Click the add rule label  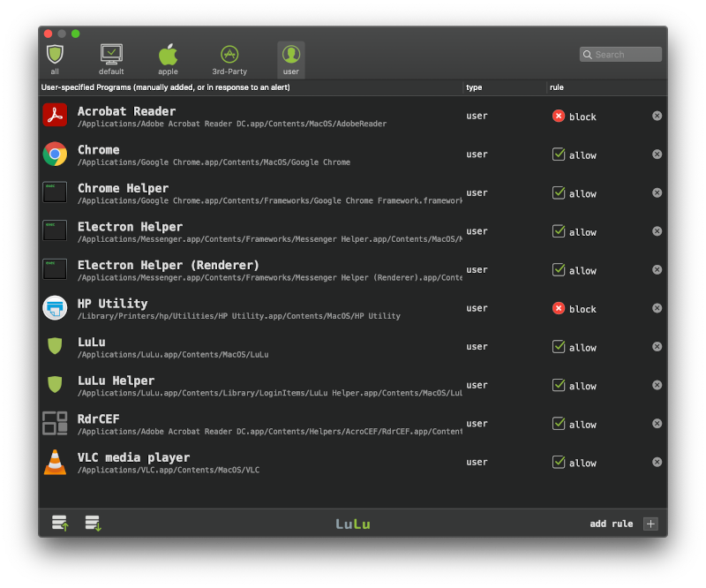(611, 524)
